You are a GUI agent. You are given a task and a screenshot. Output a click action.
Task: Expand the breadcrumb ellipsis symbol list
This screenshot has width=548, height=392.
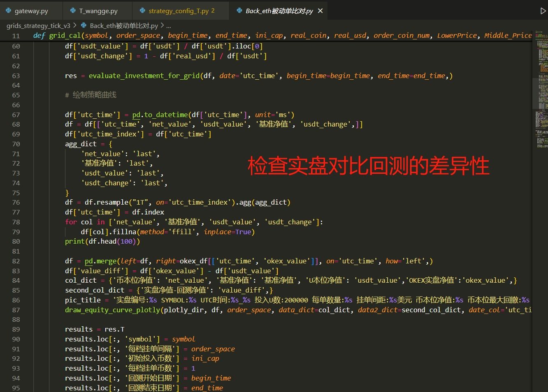(x=169, y=25)
